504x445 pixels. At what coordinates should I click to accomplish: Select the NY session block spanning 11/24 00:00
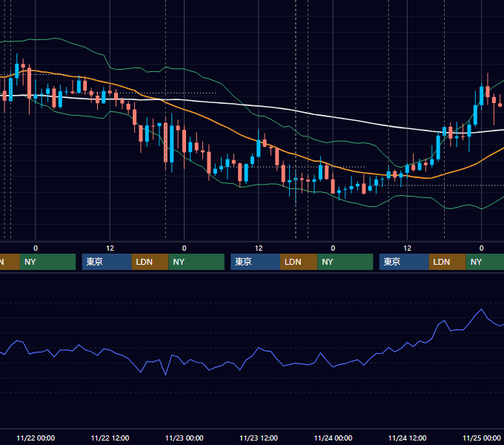(x=345, y=262)
